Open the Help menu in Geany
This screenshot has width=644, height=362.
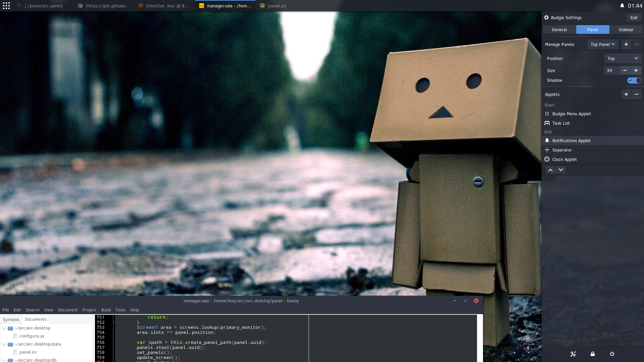(135, 310)
